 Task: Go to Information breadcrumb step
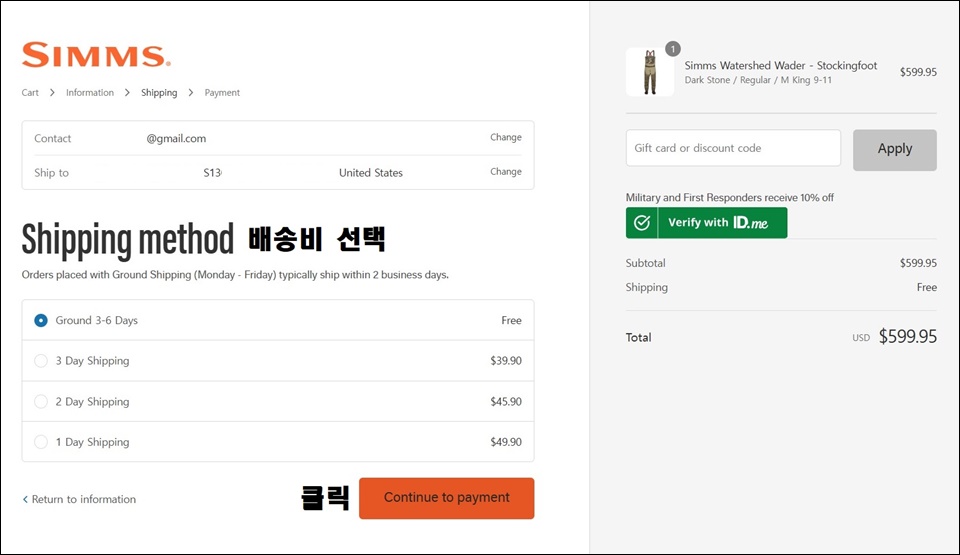coord(90,92)
